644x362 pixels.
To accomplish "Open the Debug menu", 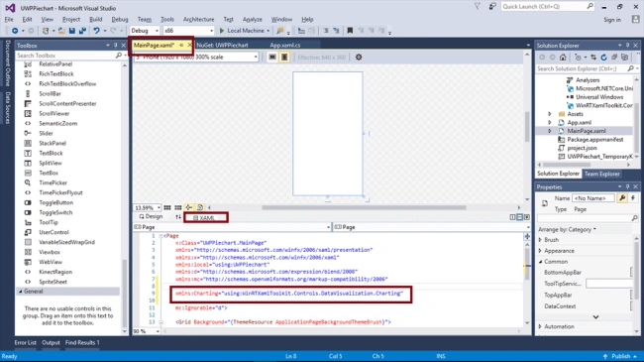I will pyautogui.click(x=120, y=19).
